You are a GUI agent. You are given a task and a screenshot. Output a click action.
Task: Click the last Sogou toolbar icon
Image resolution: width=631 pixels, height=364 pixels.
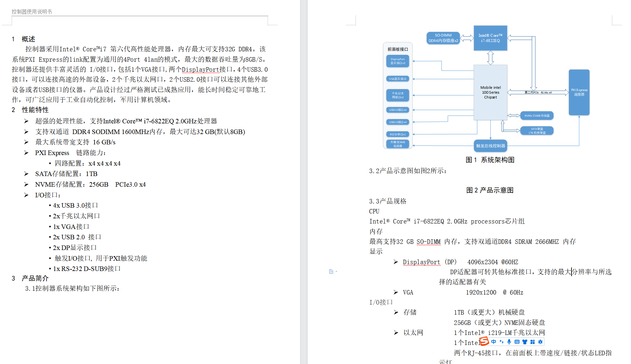[x=540, y=342]
